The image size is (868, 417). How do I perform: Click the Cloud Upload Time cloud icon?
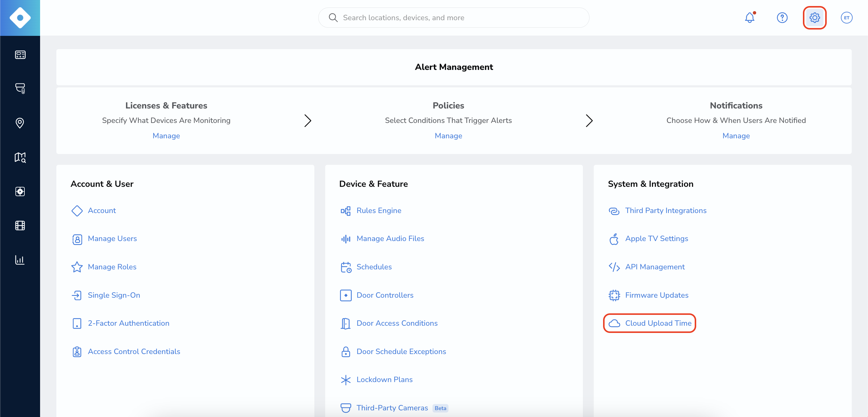coord(614,323)
